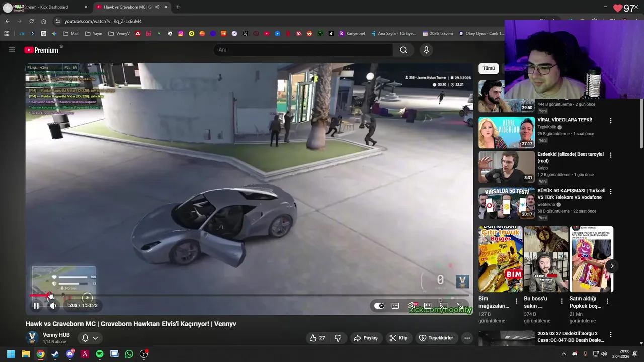The height and width of the screenshot is (362, 644).
Task: Open WhatsApp from the taskbar
Action: click(x=129, y=354)
